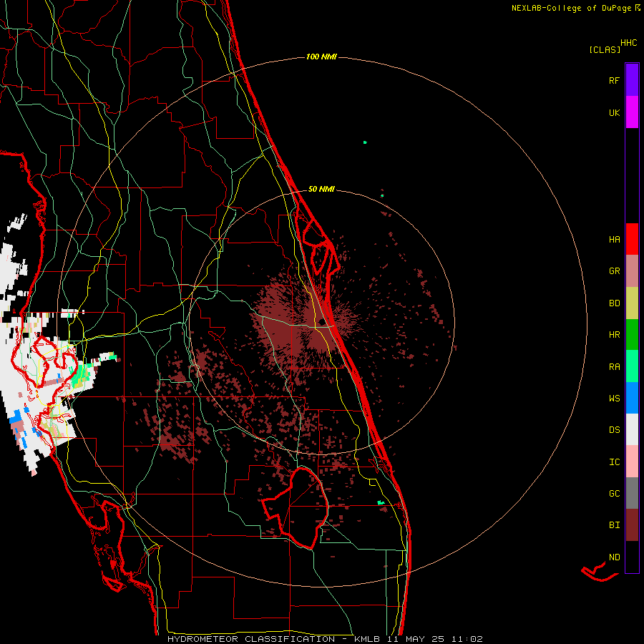Click the 'HHC' product code text
This screenshot has height=644, width=644.
coord(628,43)
